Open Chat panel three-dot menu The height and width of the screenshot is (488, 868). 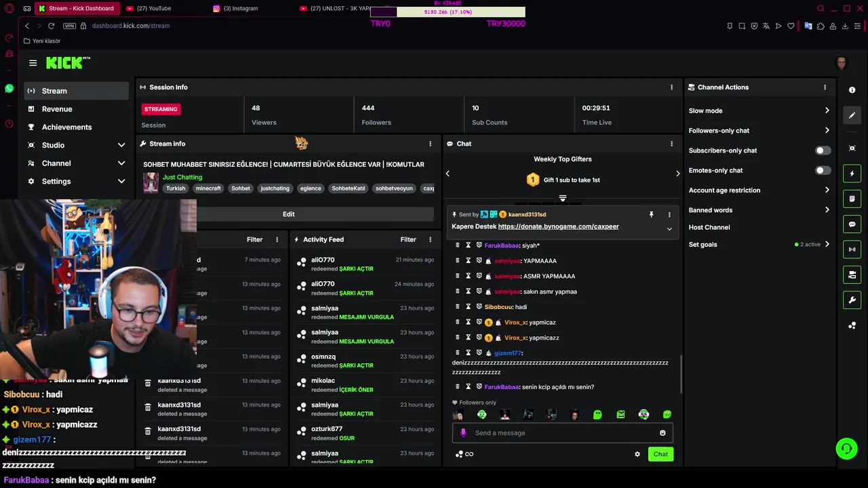(x=672, y=144)
